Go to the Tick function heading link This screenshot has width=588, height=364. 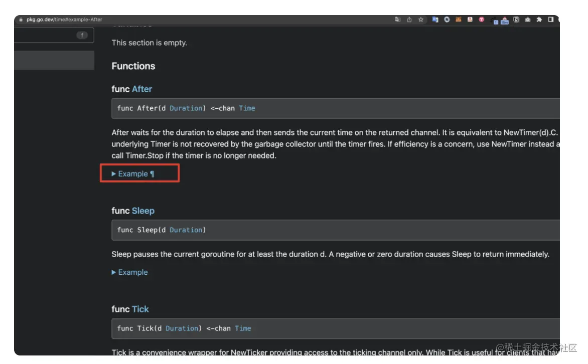coord(140,309)
